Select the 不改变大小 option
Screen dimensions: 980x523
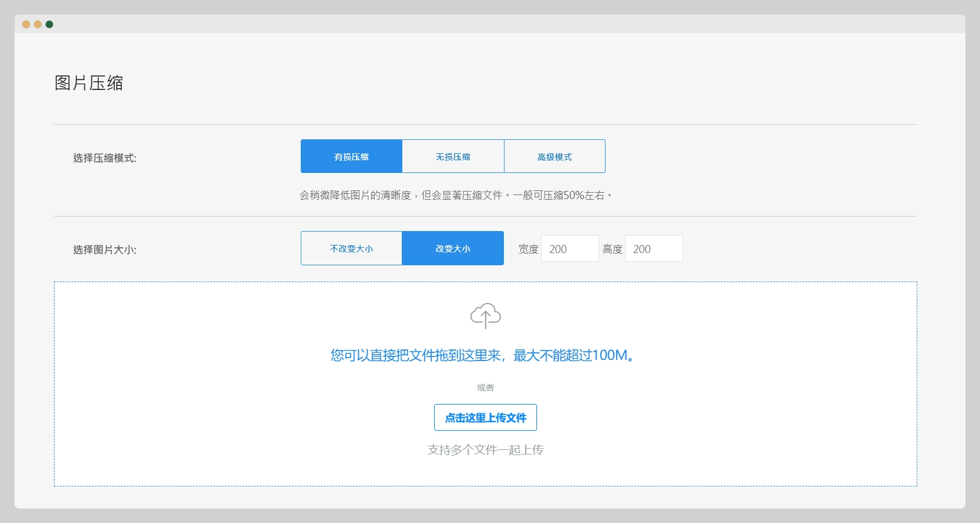point(351,248)
